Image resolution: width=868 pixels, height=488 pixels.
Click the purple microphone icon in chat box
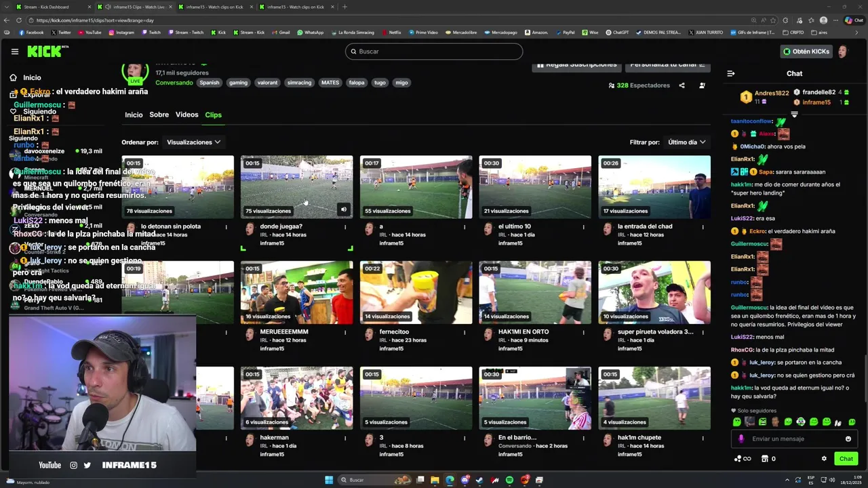pos(741,439)
